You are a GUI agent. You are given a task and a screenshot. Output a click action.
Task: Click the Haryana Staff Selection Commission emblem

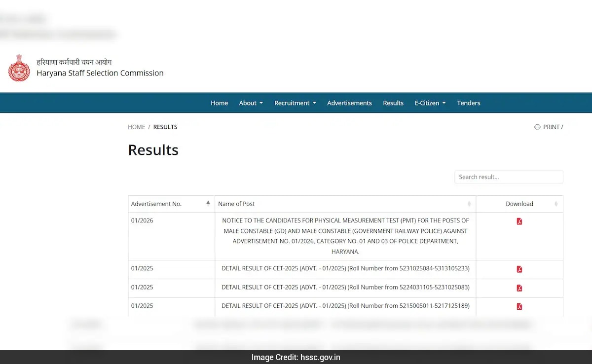[x=19, y=68]
